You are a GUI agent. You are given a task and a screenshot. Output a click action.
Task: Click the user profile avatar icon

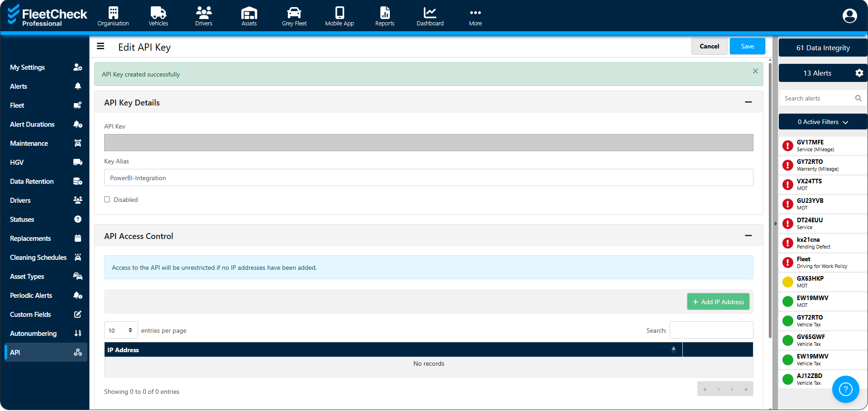click(849, 16)
